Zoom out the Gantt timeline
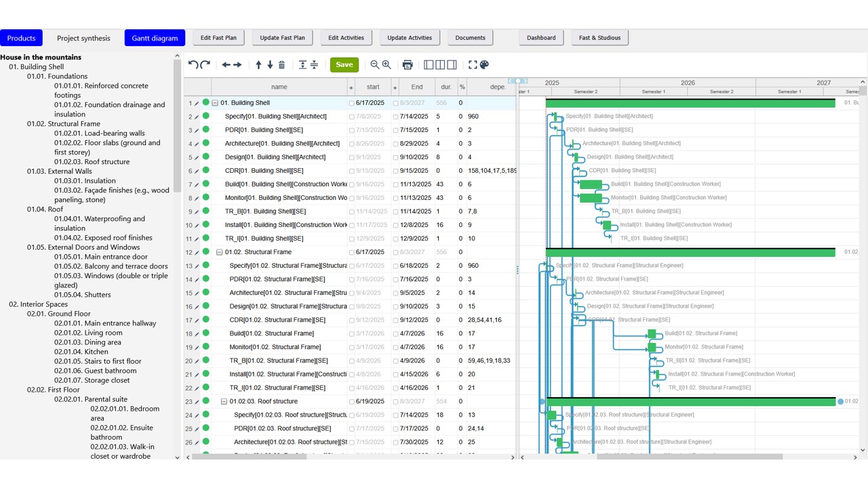This screenshot has height=488, width=868. (x=374, y=65)
